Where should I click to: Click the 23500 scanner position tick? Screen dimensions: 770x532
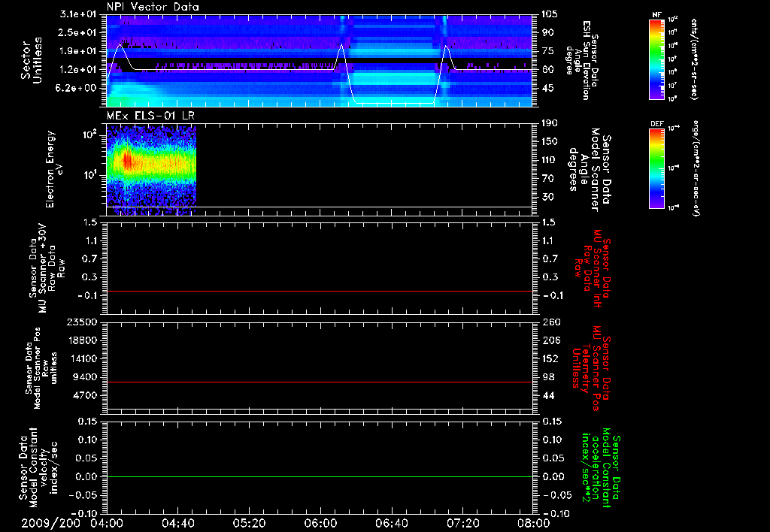(82, 322)
